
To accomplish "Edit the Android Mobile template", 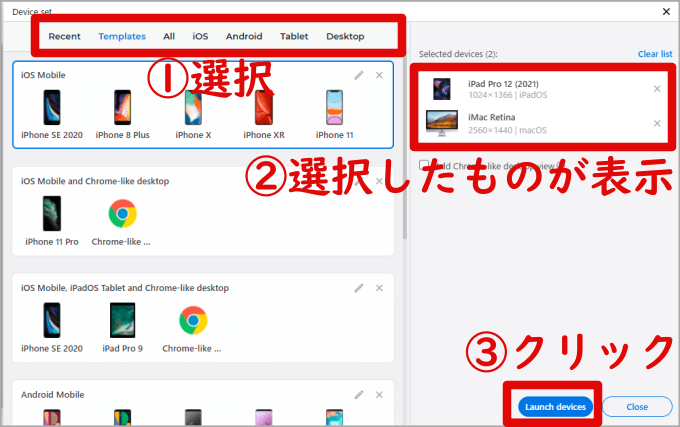I will [359, 395].
